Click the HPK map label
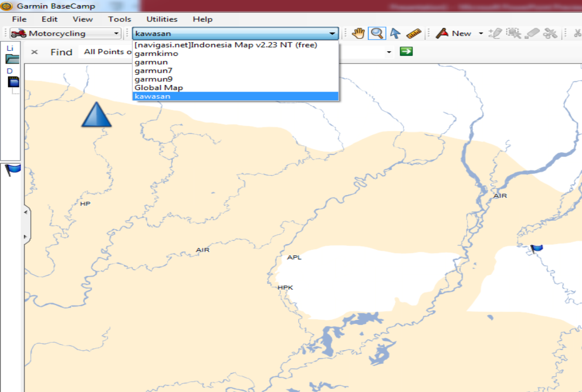Image resolution: width=582 pixels, height=392 pixels. coord(286,288)
